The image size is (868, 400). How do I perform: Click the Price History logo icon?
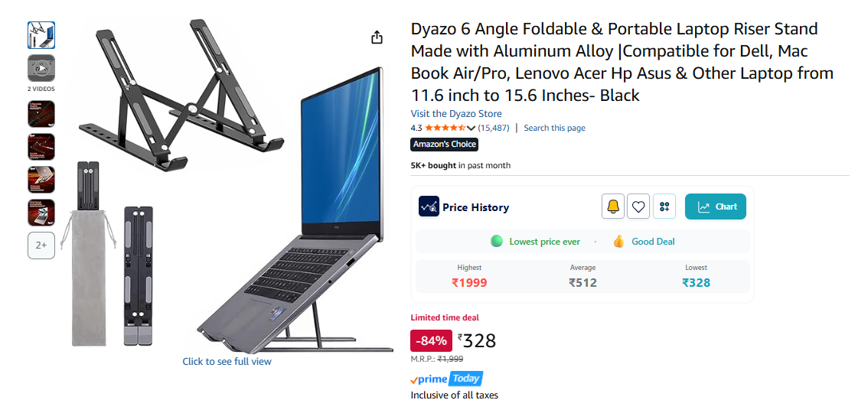(x=429, y=207)
